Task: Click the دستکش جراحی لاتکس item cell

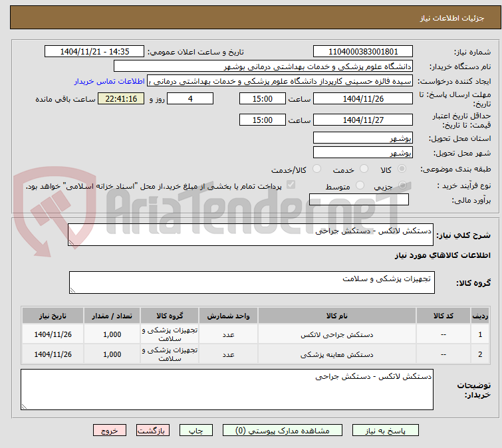Action: point(337,334)
